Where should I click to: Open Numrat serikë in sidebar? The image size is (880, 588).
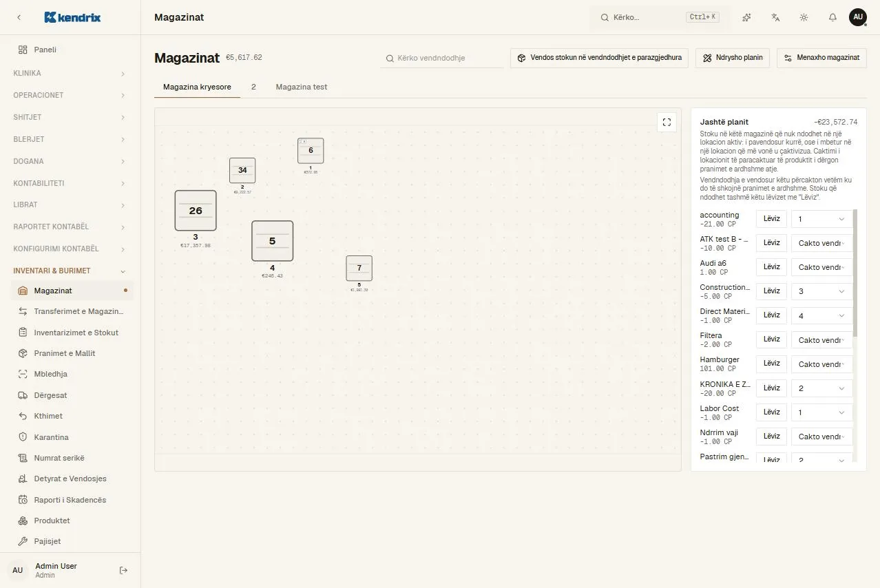[70, 458]
